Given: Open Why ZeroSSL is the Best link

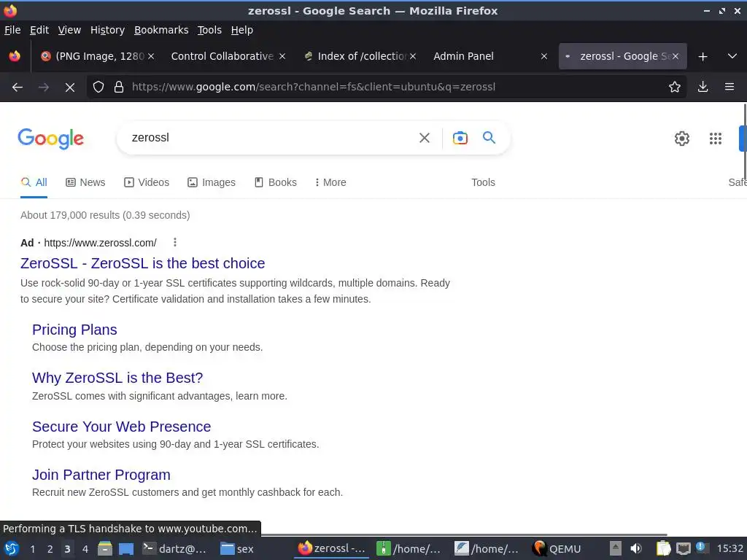Looking at the screenshot, I should (x=117, y=378).
